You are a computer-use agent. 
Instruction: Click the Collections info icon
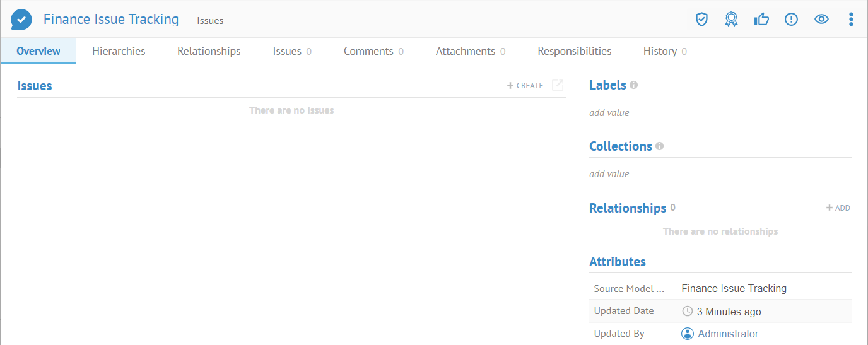coord(659,146)
